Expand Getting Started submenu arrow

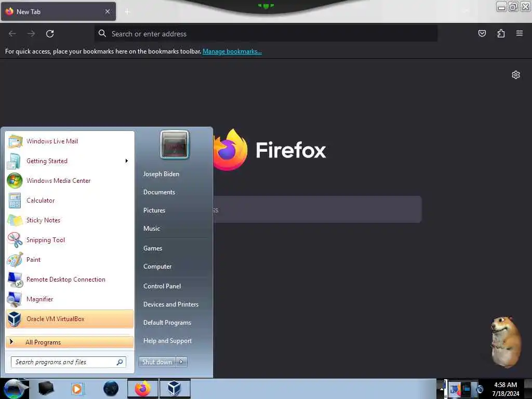(127, 161)
